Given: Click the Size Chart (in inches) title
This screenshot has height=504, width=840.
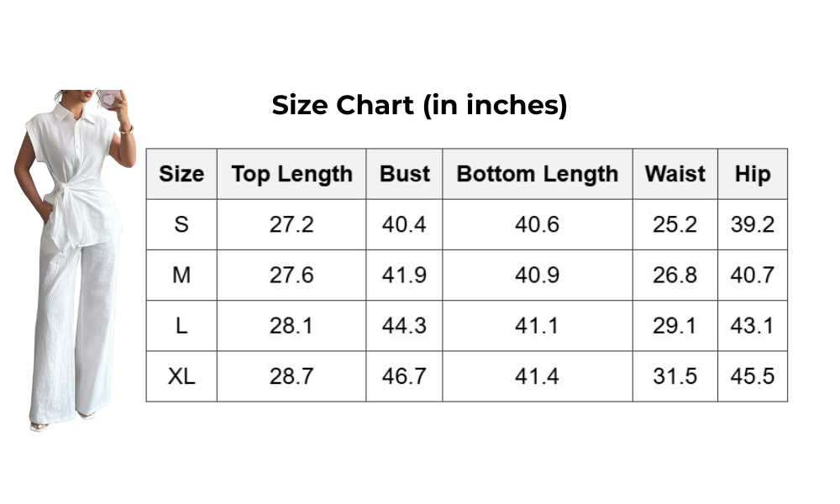Looking at the screenshot, I should click(419, 106).
